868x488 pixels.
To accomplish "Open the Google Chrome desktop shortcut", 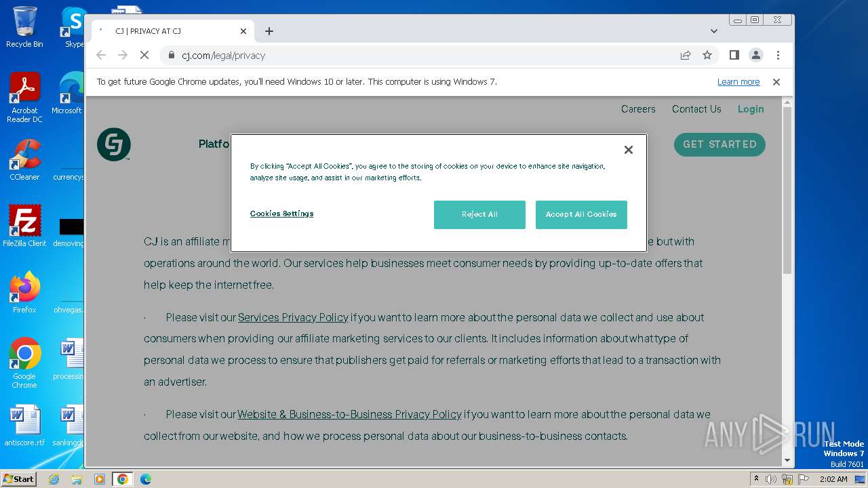I will tap(24, 363).
